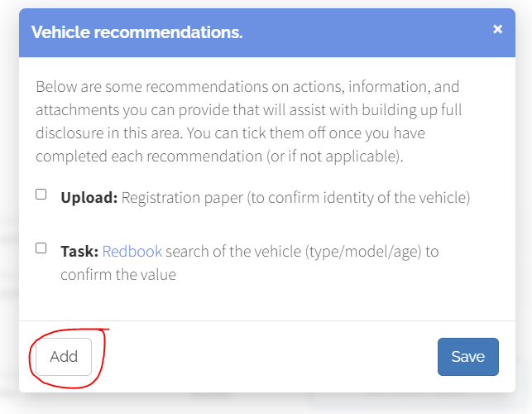This screenshot has width=532, height=414.
Task: Click the dimmed backdrop below the dialog
Action: (x=266, y=404)
